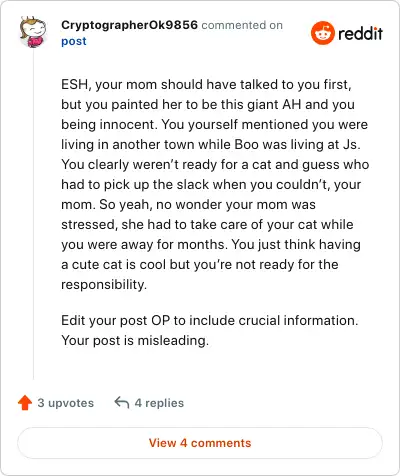Follow the blue "post" link
Image resolution: width=400 pixels, height=476 pixels.
pyautogui.click(x=74, y=41)
